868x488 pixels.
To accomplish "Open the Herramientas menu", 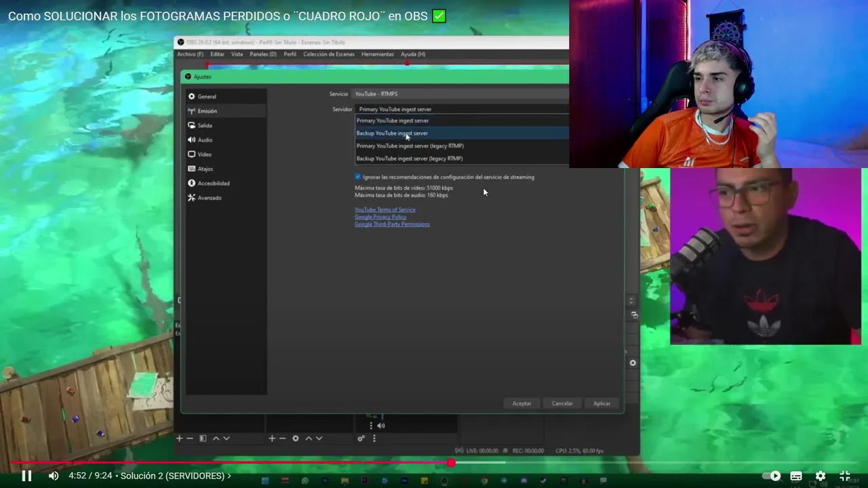I will [x=378, y=54].
